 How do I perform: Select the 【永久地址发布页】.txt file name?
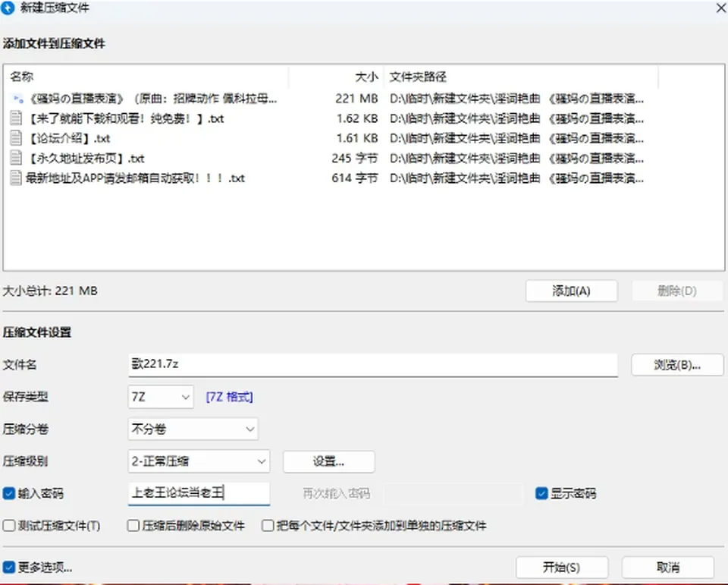click(x=86, y=158)
